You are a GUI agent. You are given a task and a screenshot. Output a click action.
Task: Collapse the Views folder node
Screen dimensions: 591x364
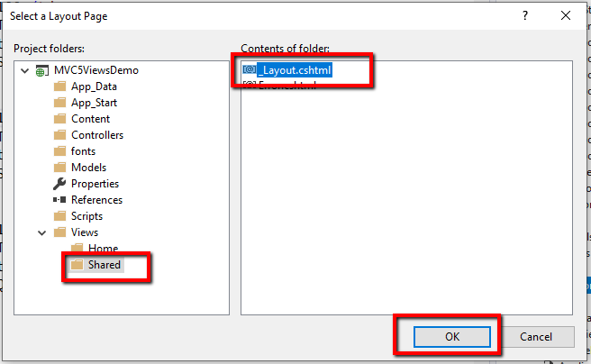point(41,232)
